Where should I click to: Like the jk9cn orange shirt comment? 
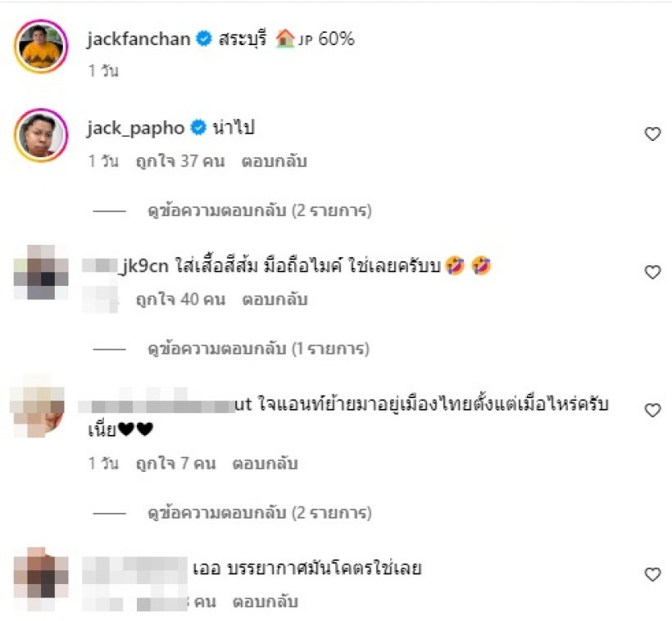coord(652,272)
